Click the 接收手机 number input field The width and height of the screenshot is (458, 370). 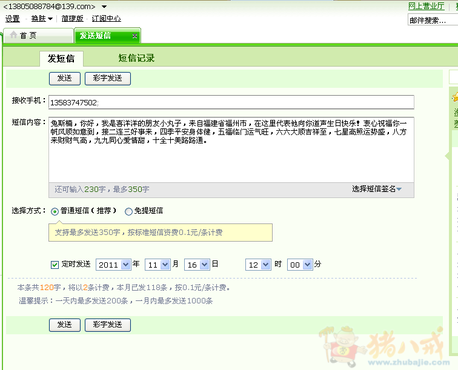[x=231, y=102]
